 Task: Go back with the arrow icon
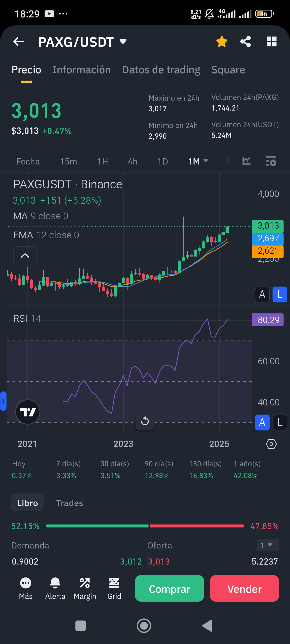pyautogui.click(x=19, y=42)
